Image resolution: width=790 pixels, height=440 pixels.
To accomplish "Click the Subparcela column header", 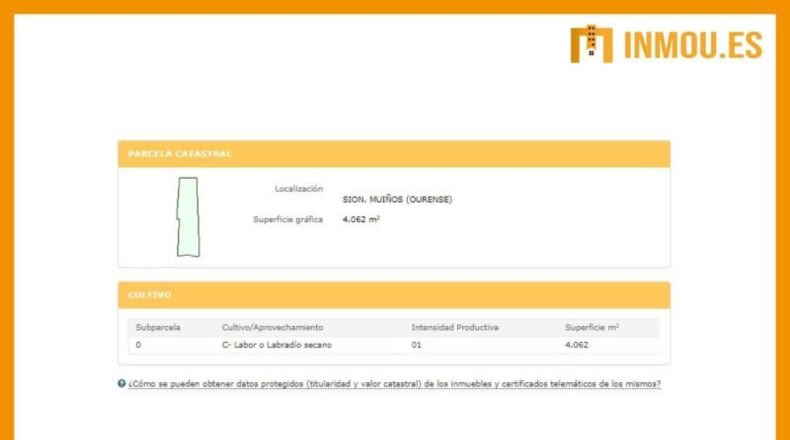I will point(158,328).
